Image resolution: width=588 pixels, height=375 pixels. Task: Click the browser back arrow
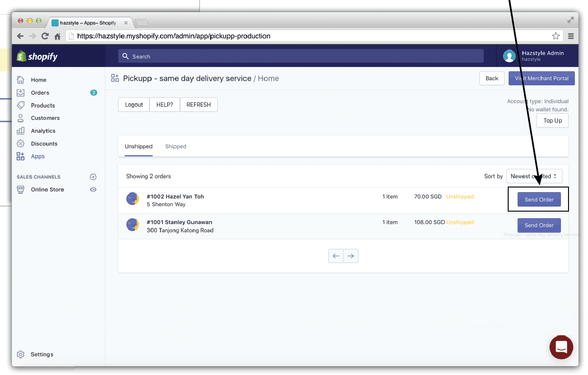[x=20, y=36]
